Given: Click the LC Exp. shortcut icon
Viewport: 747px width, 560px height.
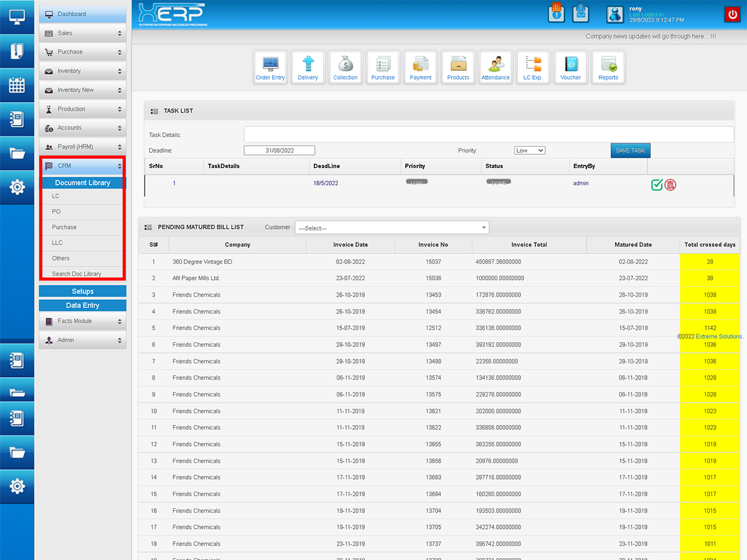Looking at the screenshot, I should 533,67.
